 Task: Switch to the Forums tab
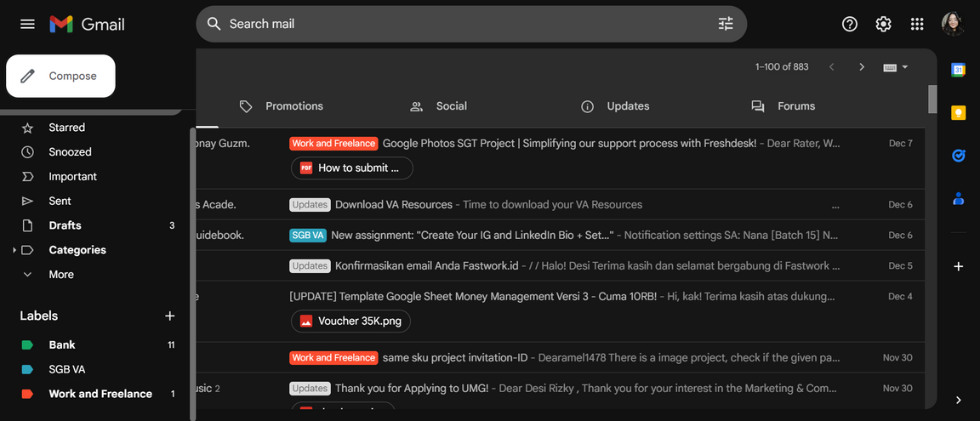pos(783,106)
